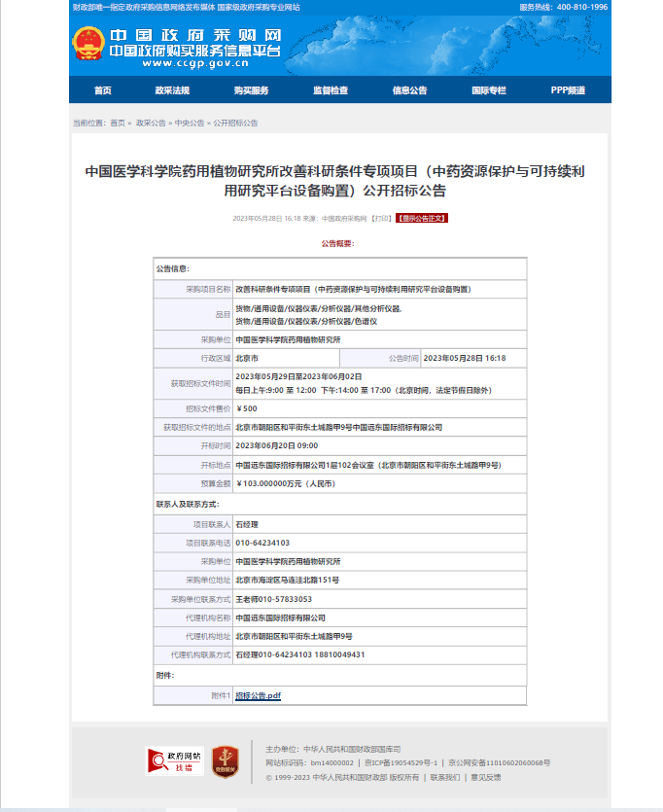The height and width of the screenshot is (812, 663).
Task: Click the address 北京市海淀区马连洼北路151号
Action: pyautogui.click(x=287, y=580)
